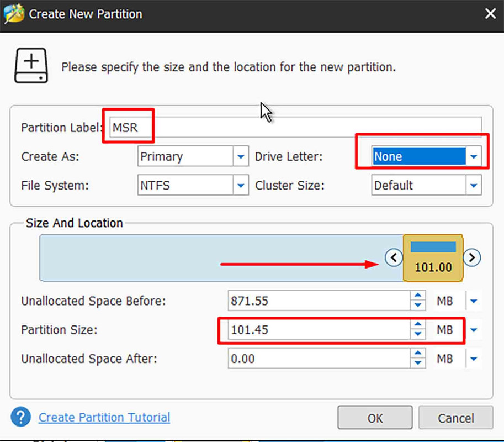Image resolution: width=504 pixels, height=442 pixels.
Task: Open unit dropdown for Unallocated Space After
Action: point(474,359)
